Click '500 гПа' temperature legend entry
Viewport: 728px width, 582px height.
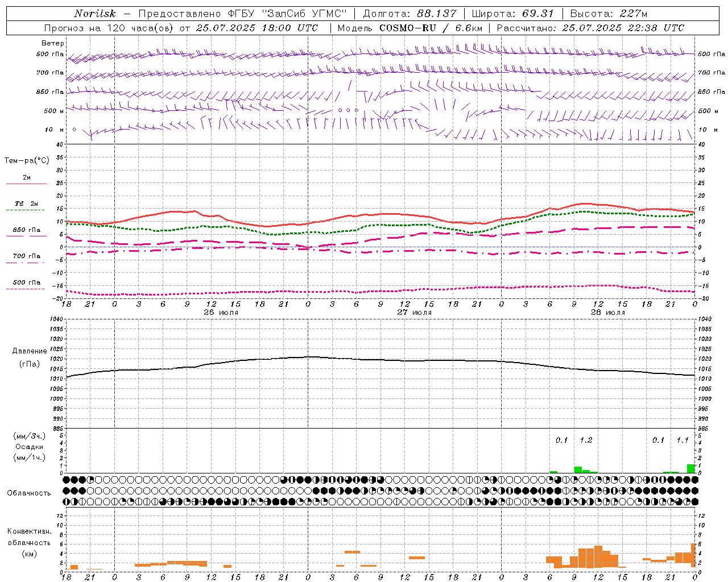[x=27, y=282]
